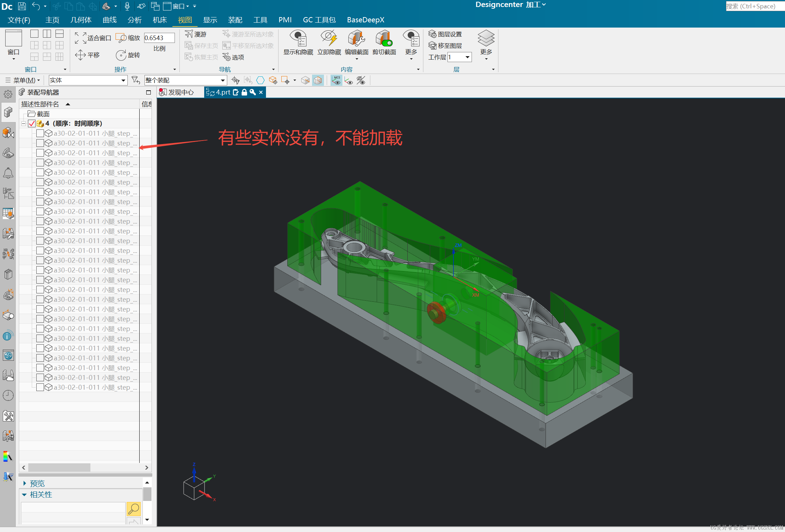Open Assembly Navigator sidebar tab icon

point(8,112)
